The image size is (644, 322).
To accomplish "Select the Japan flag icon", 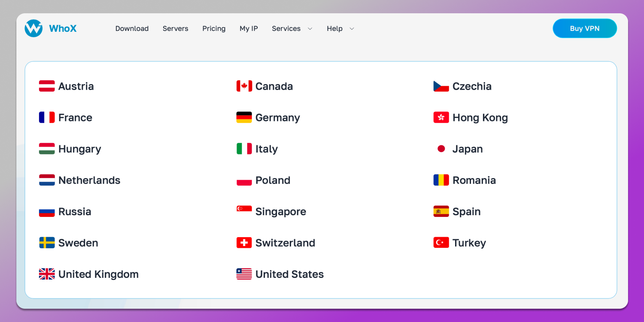I will (440, 148).
